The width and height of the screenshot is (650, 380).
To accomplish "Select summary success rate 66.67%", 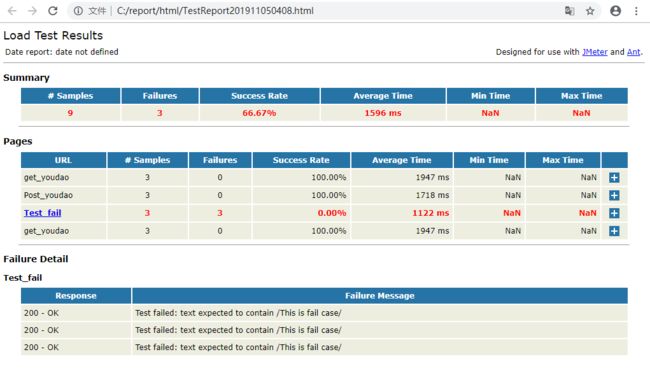I will [x=260, y=113].
